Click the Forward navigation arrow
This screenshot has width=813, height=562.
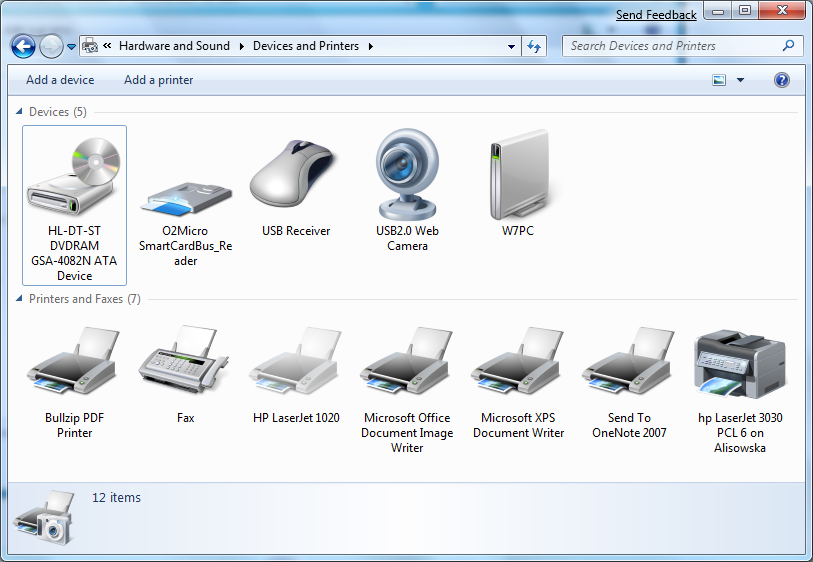51,47
